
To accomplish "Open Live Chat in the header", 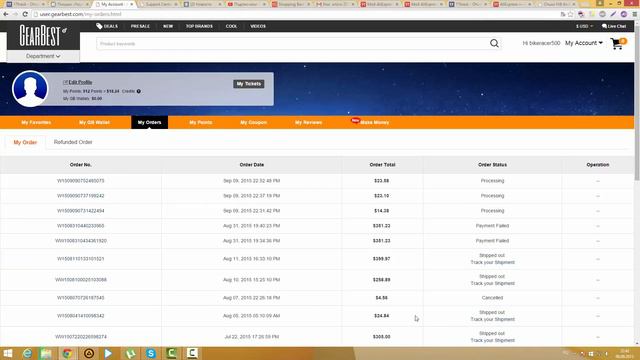I will pyautogui.click(x=614, y=26).
